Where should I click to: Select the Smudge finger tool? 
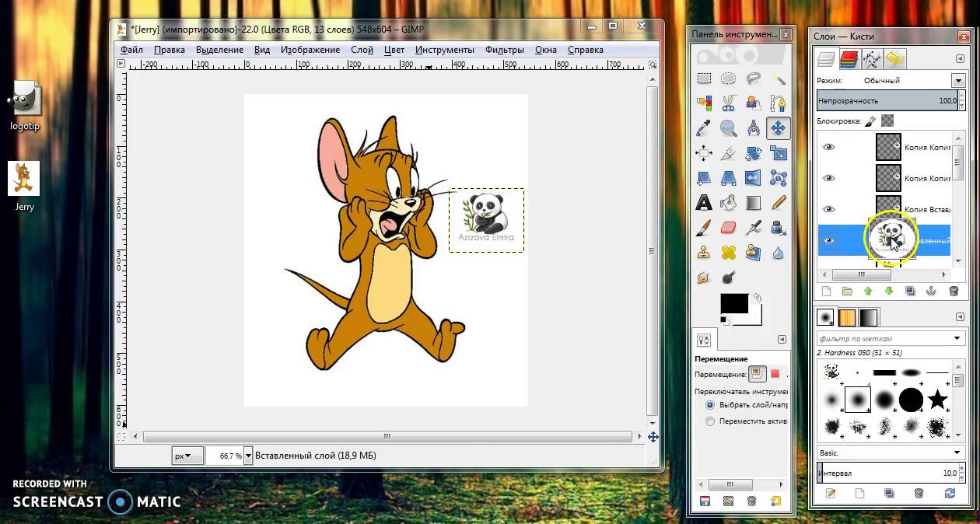pyautogui.click(x=704, y=278)
